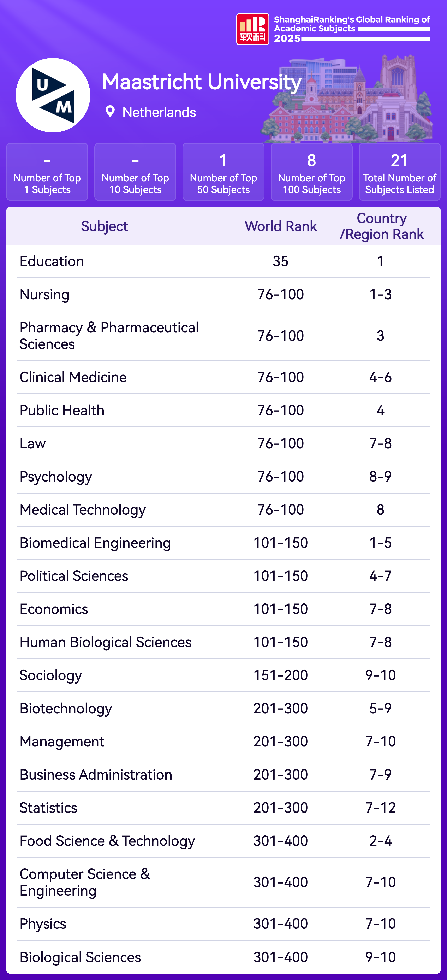Select the Number of Top 1 Subjects card
This screenshot has width=447, height=980.
pyautogui.click(x=47, y=172)
